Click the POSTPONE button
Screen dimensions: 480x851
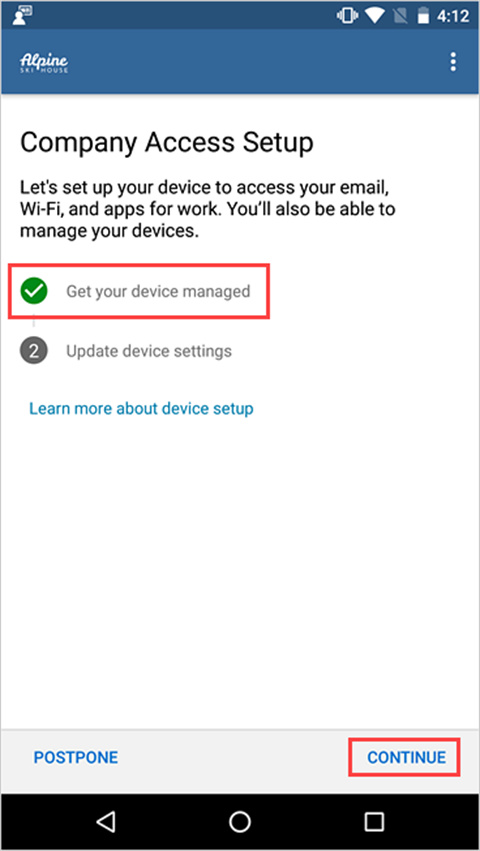75,757
